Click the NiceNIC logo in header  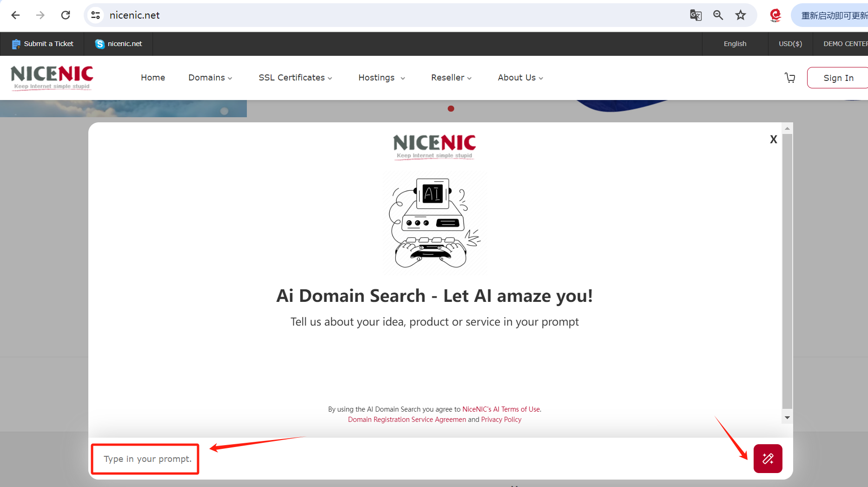(52, 77)
